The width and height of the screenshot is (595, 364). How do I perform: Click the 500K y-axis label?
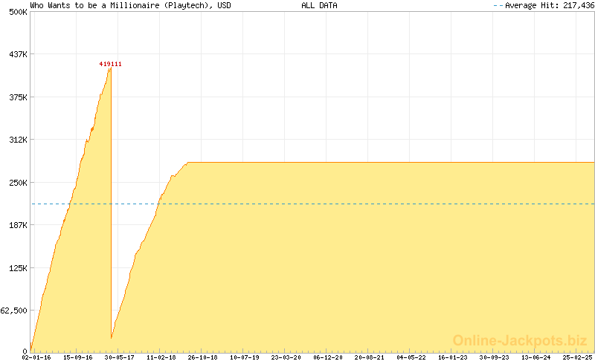[x=17, y=12]
